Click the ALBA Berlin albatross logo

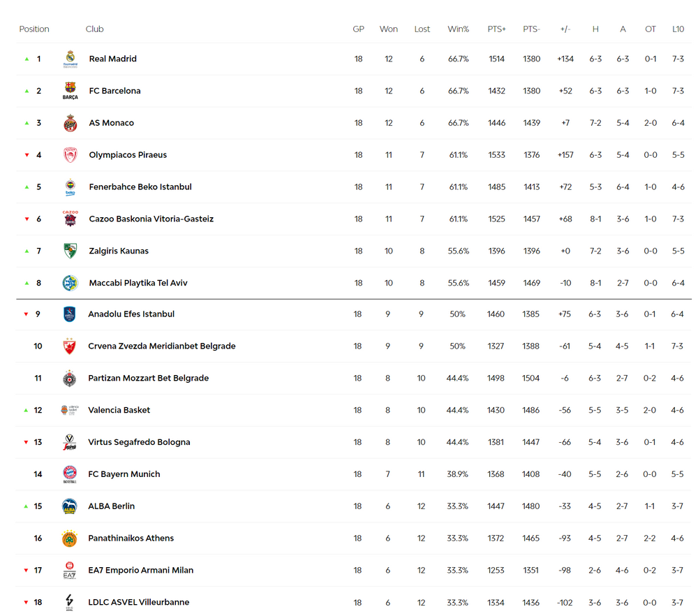pyautogui.click(x=69, y=506)
